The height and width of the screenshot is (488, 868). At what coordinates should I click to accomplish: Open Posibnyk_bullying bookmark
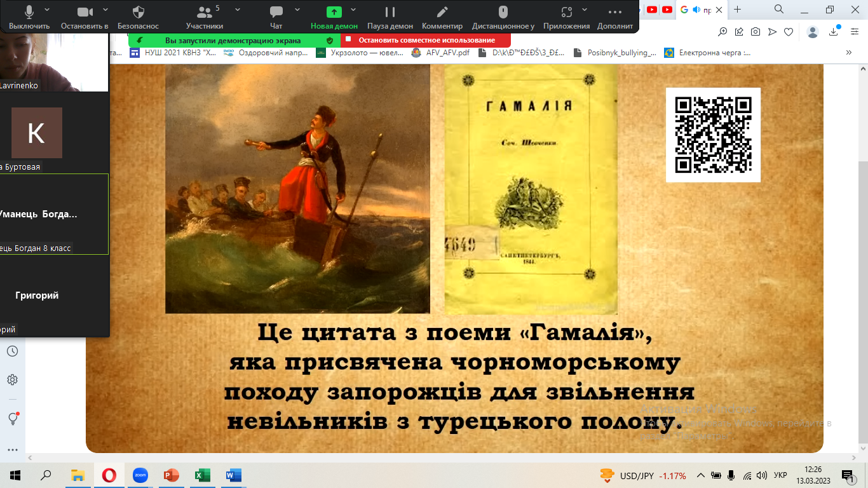click(614, 53)
